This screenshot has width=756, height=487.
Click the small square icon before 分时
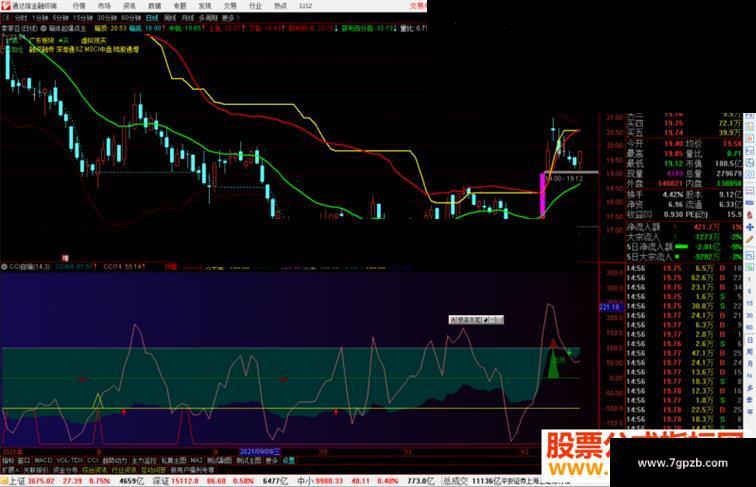click(6, 18)
